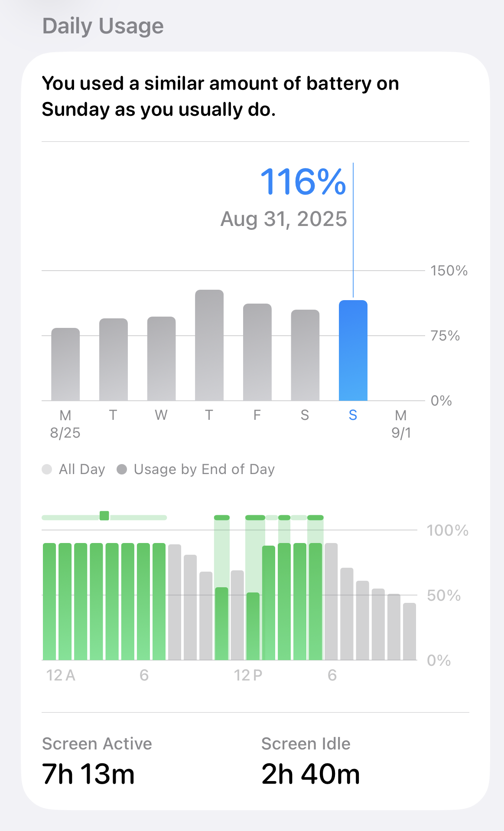Tap the Daily Usage section heading
The image size is (504, 831).
coord(103,26)
